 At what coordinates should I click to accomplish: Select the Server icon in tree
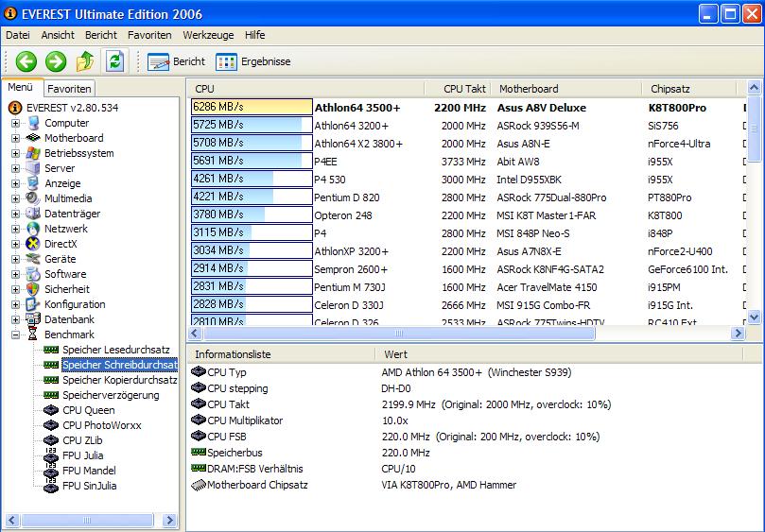click(33, 168)
